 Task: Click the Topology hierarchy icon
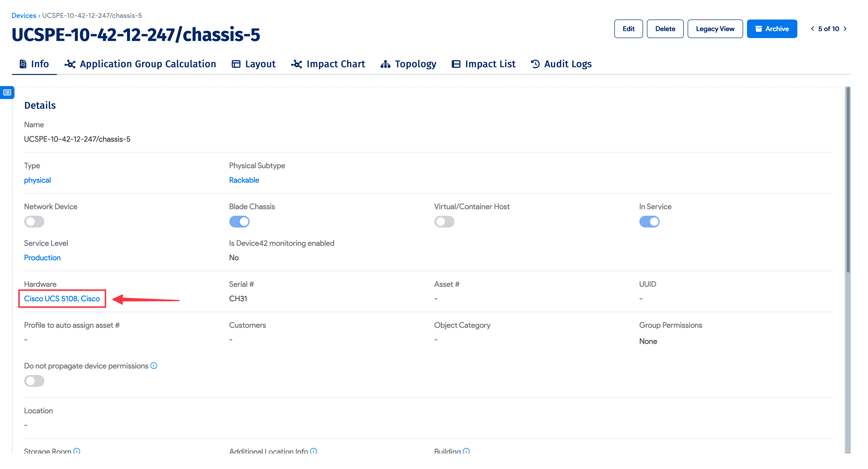click(x=385, y=64)
